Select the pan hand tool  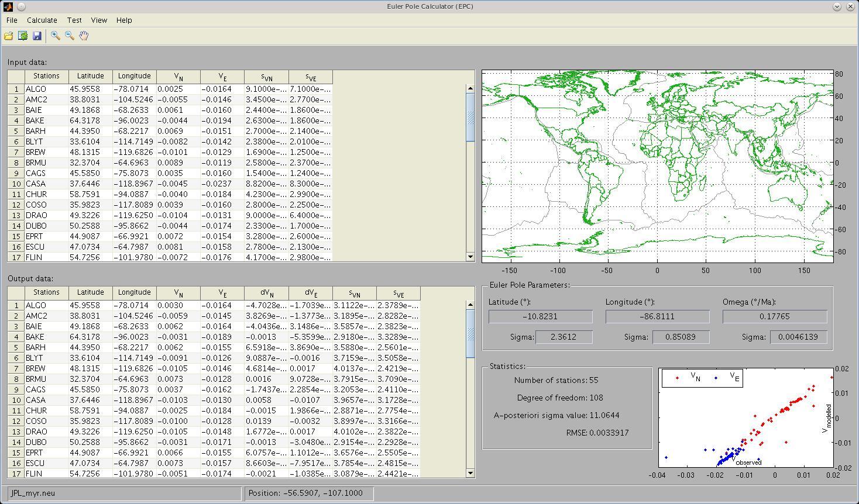(x=84, y=36)
